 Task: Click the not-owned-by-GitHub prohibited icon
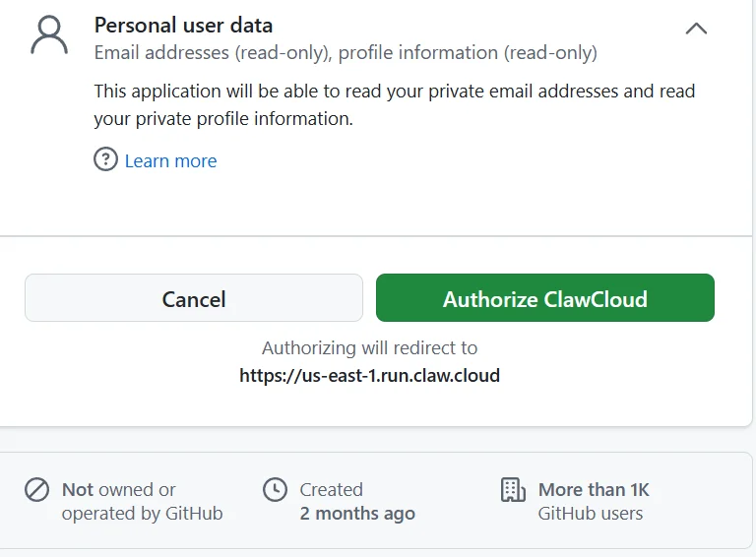pyautogui.click(x=36, y=489)
